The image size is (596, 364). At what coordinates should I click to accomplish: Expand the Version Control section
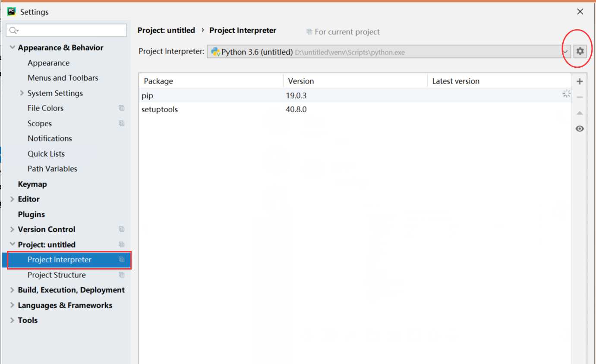coord(12,229)
